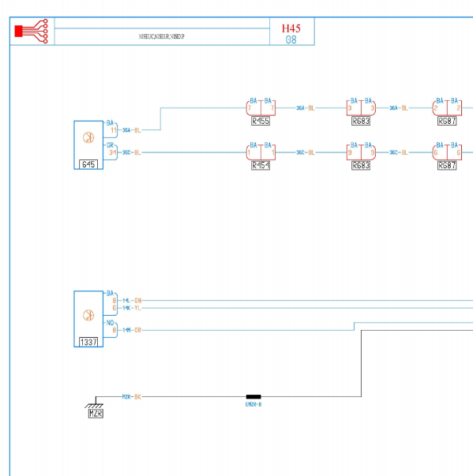Click the NO connector label on 1337
Image resolution: width=473 pixels, height=476 pixels.
tap(110, 323)
